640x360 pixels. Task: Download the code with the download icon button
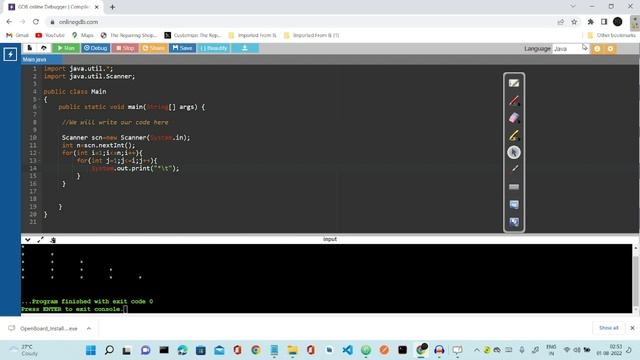point(244,48)
